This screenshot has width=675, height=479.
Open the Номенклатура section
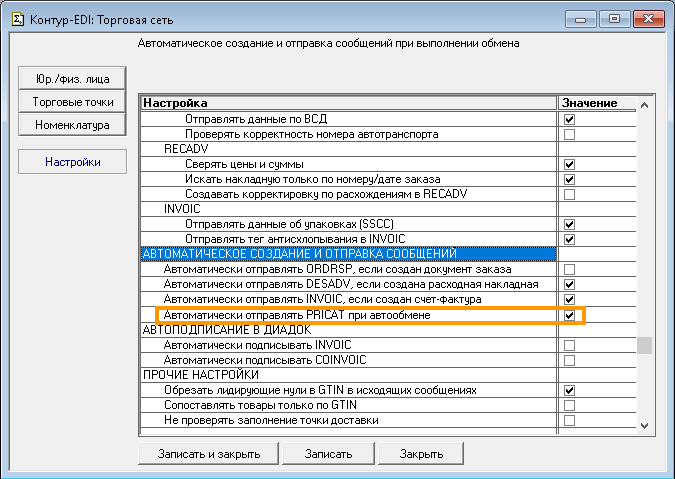[72, 125]
